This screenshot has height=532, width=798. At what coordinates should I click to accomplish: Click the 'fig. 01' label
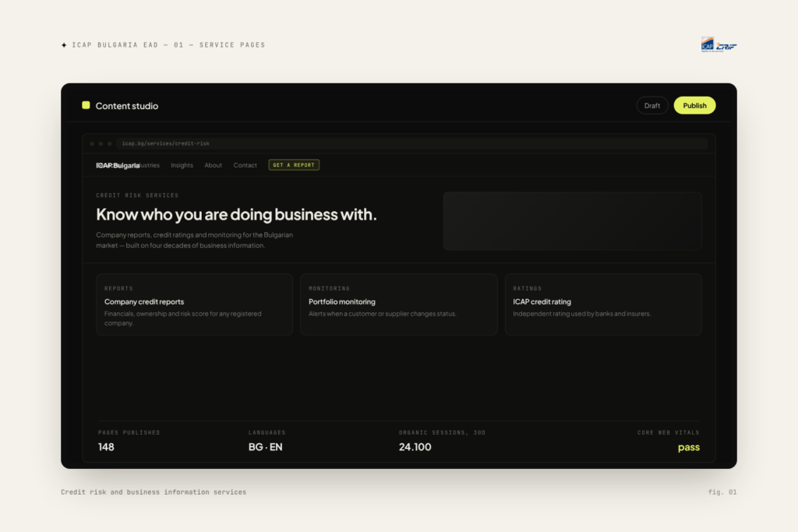click(722, 491)
